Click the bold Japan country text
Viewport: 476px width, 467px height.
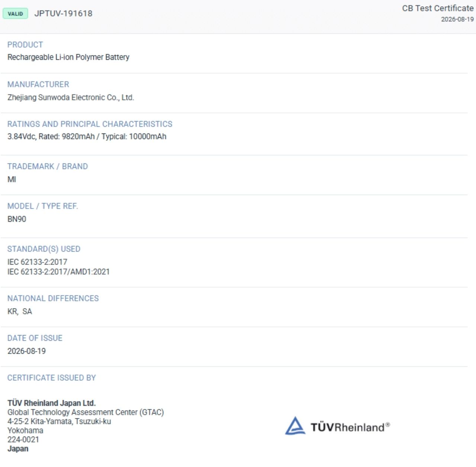click(18, 449)
